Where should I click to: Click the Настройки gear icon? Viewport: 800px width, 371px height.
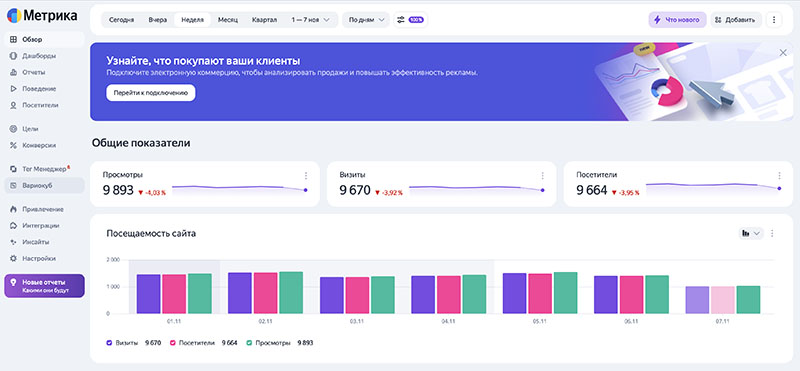tap(13, 258)
